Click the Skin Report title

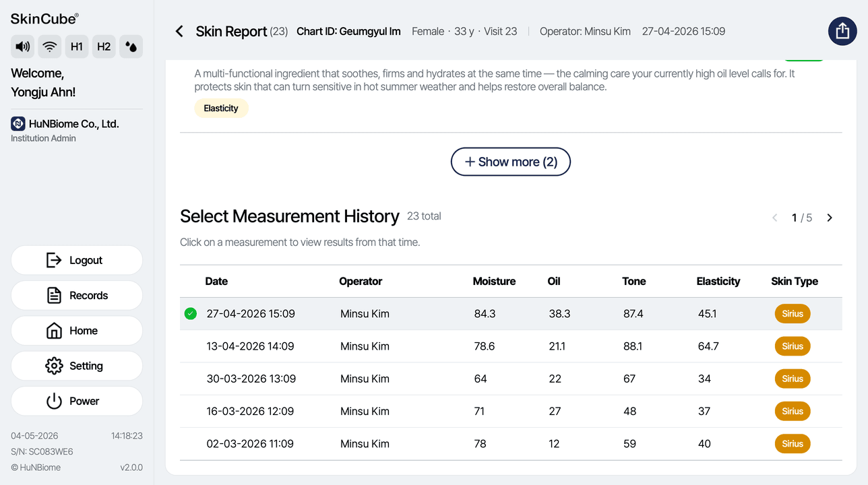point(231,31)
